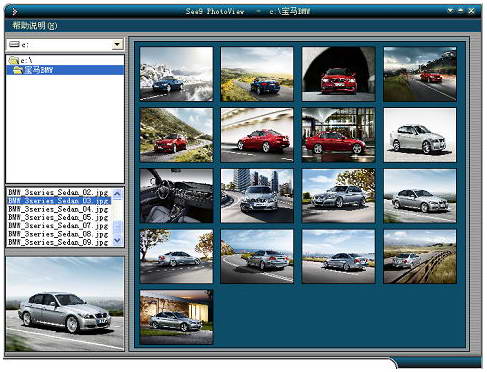The width and height of the screenshot is (487, 372).
Task: Open thumbnail of silver wagon beside autumn tree
Action: click(339, 196)
